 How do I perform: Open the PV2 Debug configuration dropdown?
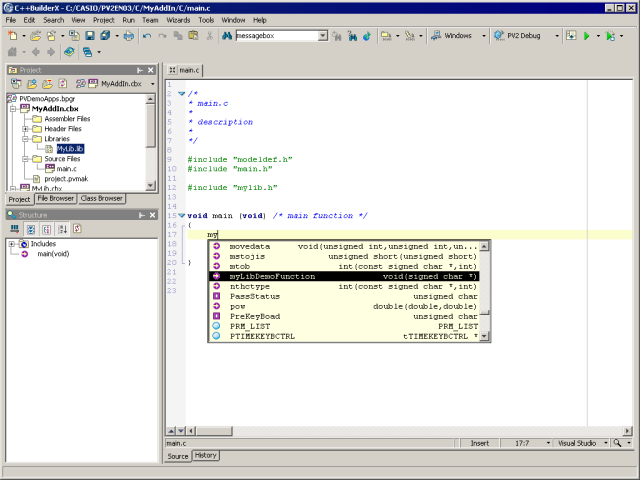tap(557, 36)
